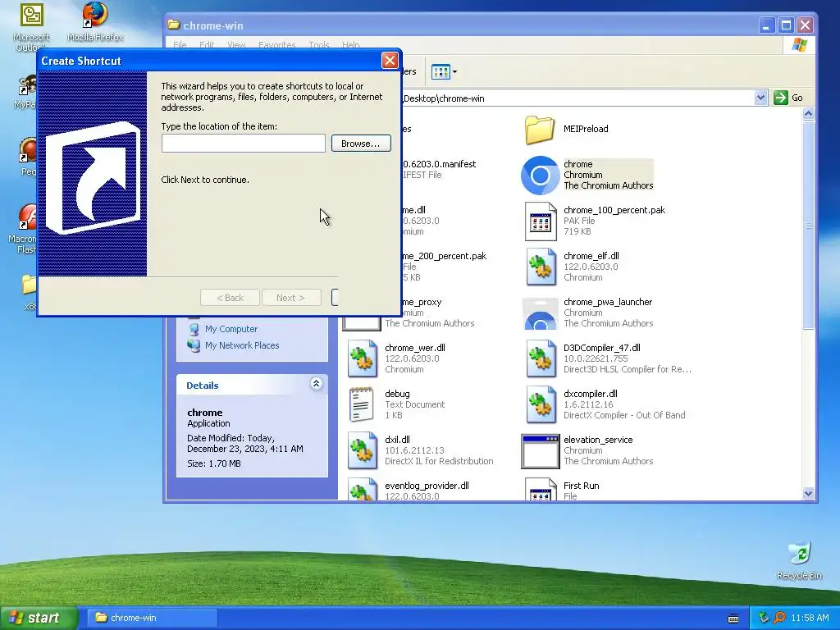This screenshot has height=630, width=840.
Task: Click the Views toolbar icon
Action: coord(441,72)
